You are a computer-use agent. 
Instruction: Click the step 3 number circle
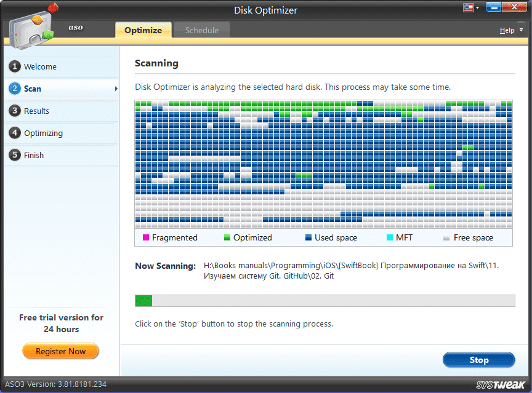[15, 111]
